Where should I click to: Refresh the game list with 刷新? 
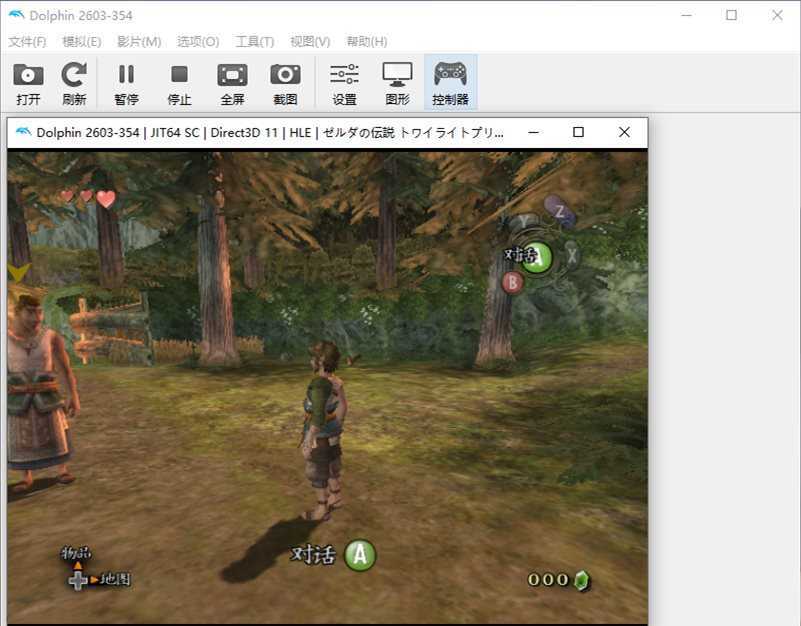[x=74, y=84]
